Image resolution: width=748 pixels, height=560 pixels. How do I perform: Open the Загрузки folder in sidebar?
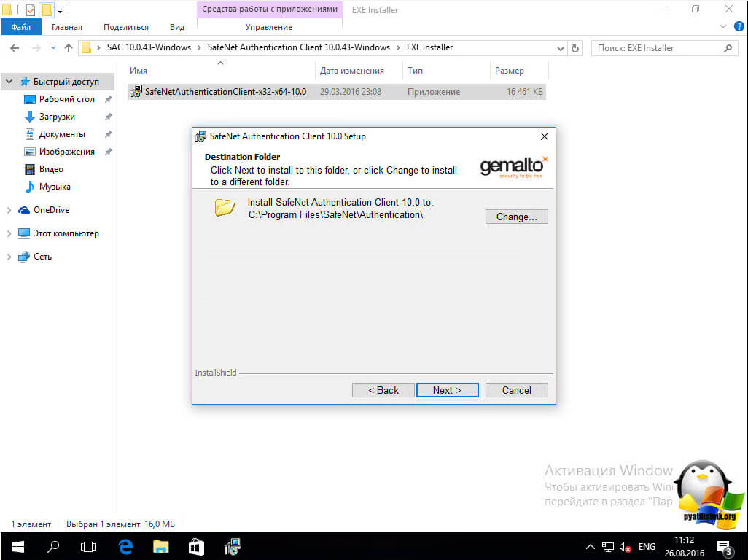pyautogui.click(x=57, y=117)
